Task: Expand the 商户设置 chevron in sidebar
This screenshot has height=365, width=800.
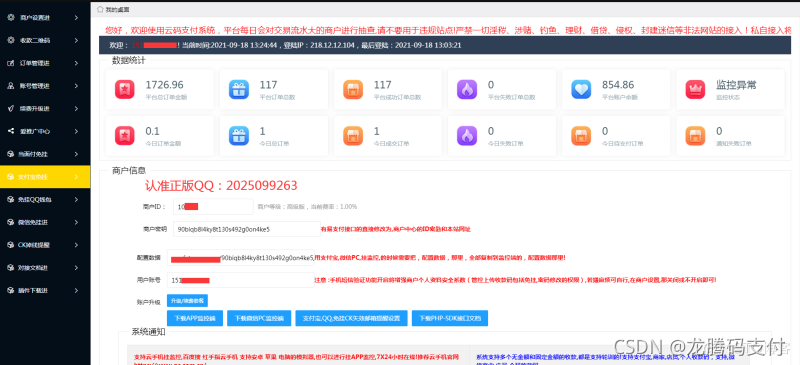Action: (76, 18)
